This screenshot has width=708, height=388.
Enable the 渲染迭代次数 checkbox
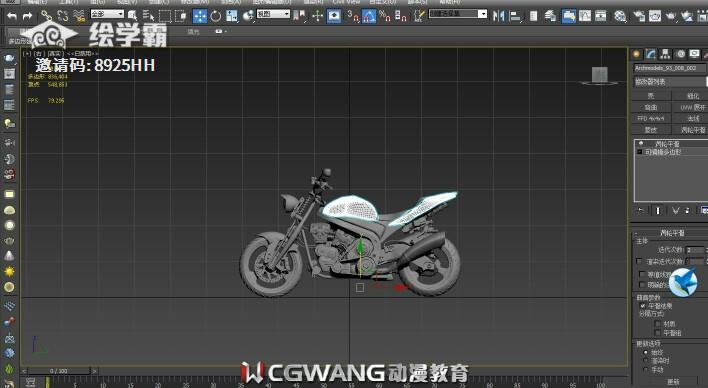[x=639, y=261]
